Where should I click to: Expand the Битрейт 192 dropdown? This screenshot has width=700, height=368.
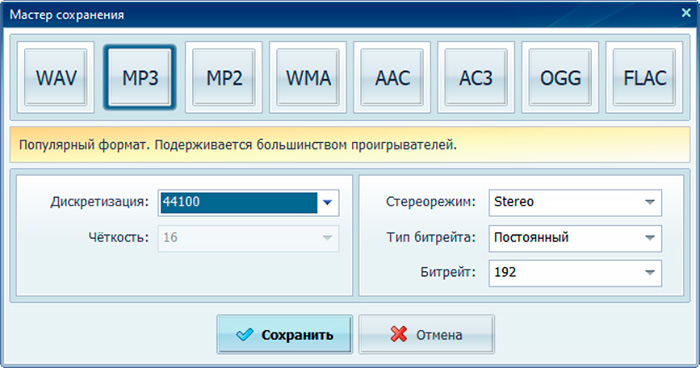(x=575, y=273)
